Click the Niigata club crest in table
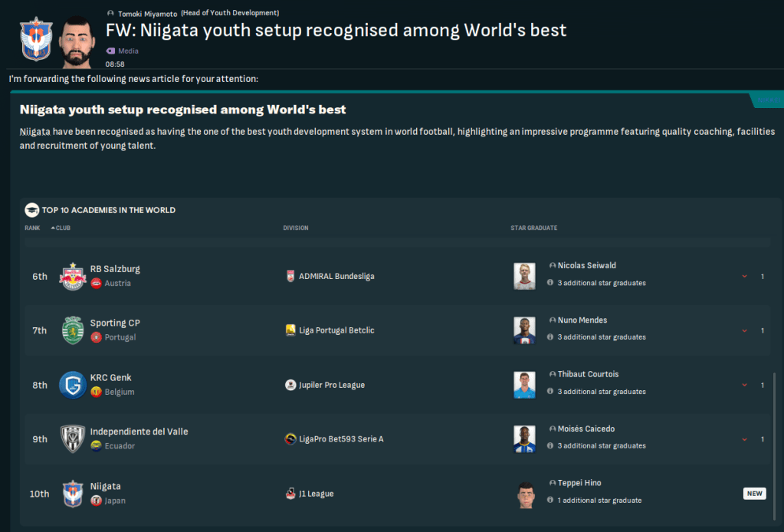The height and width of the screenshot is (532, 784). tap(73, 494)
